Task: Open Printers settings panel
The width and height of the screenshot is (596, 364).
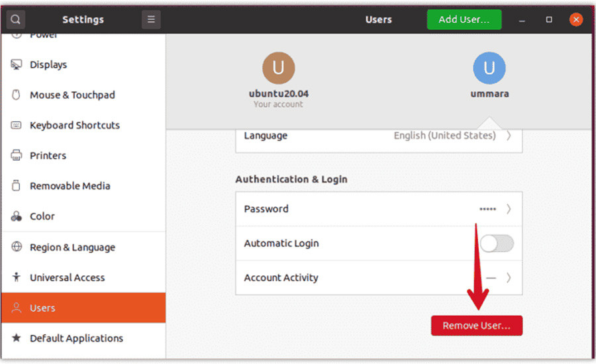Action: point(83,156)
